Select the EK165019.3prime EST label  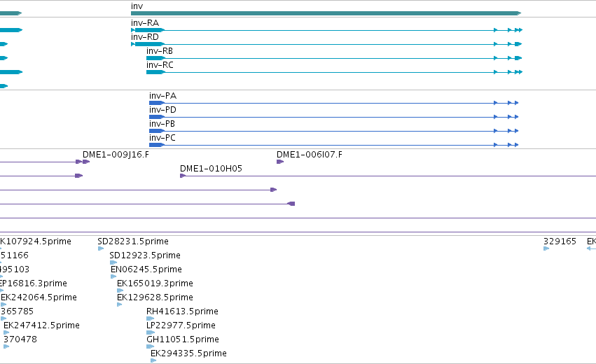pyautogui.click(x=155, y=283)
